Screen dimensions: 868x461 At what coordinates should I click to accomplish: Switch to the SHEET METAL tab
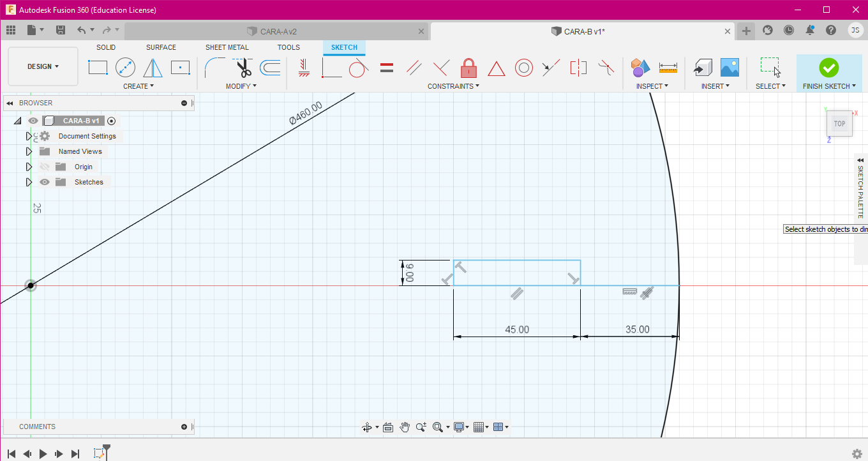[x=227, y=47]
